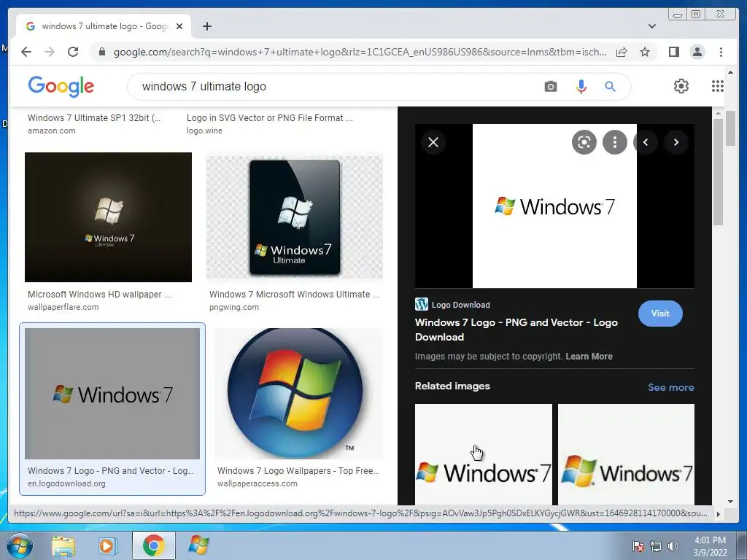The image size is (747, 560).
Task: Open the Windows Start menu
Action: tap(18, 545)
